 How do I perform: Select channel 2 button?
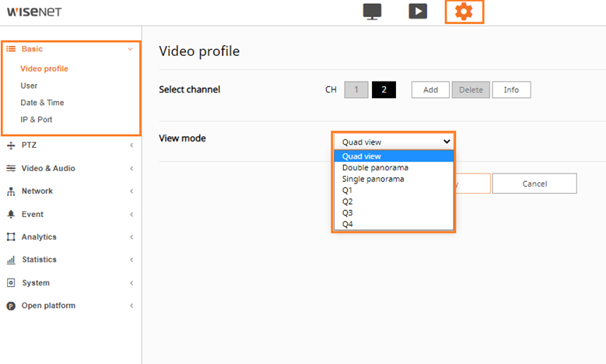(384, 89)
